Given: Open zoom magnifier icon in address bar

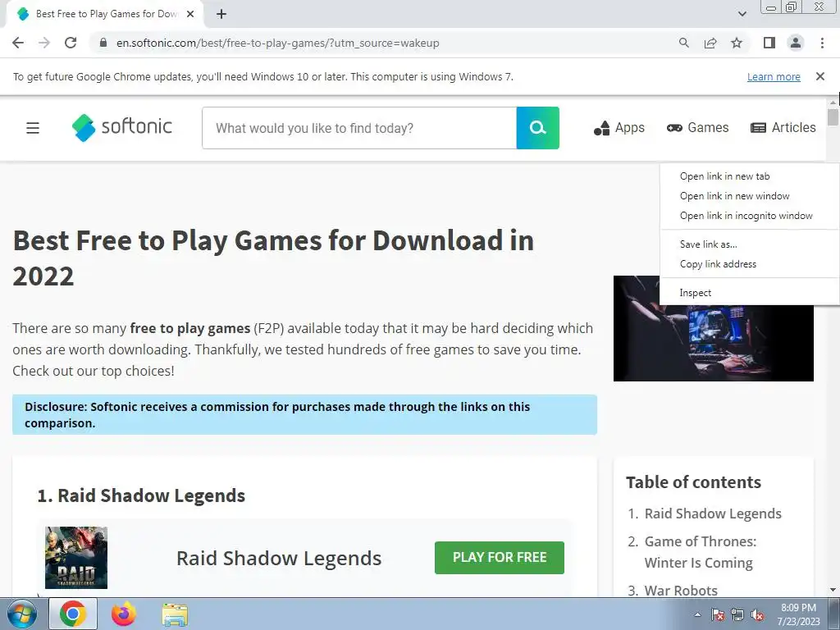Looking at the screenshot, I should [x=683, y=43].
